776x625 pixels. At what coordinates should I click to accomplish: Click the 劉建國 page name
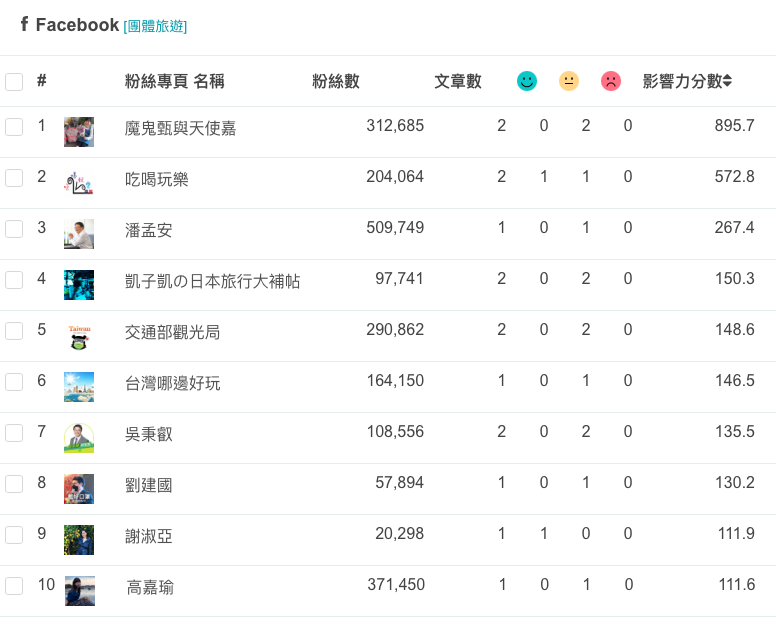coord(148,485)
